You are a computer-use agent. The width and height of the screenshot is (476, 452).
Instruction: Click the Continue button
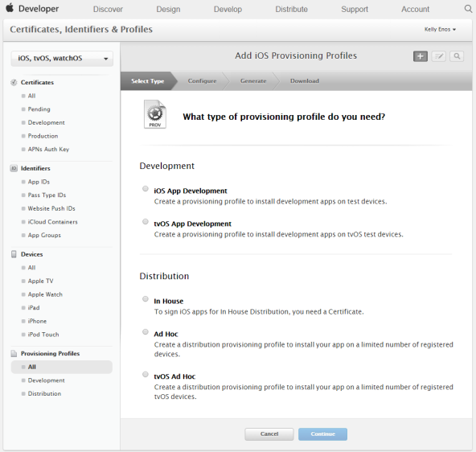322,434
